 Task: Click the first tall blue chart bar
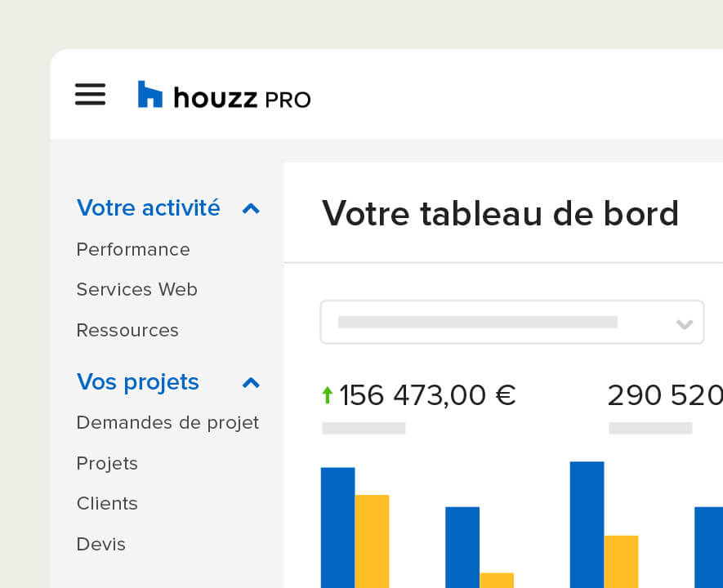pyautogui.click(x=338, y=528)
